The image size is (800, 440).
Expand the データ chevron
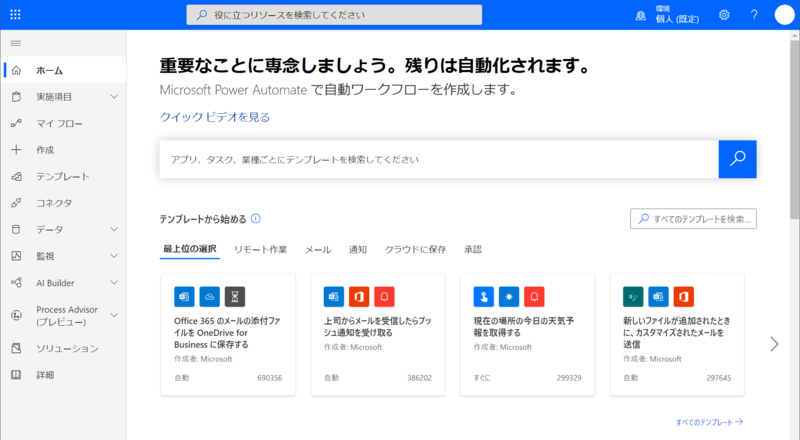point(114,229)
